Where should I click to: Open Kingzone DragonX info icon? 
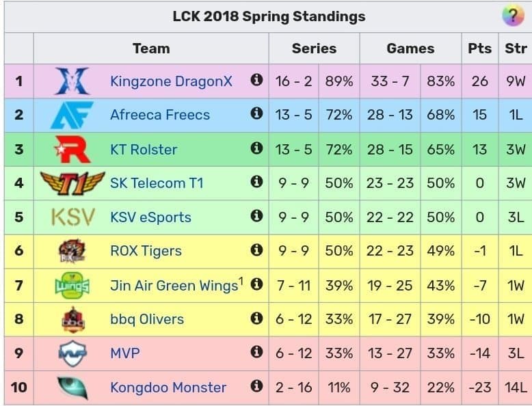[x=256, y=80]
